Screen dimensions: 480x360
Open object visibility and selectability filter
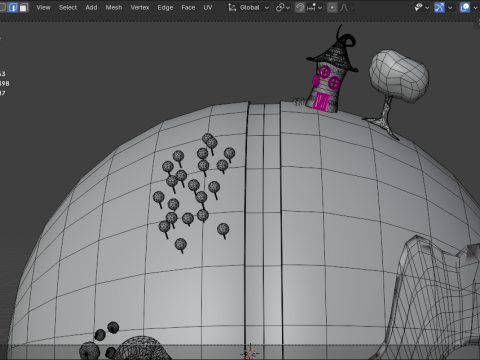coord(422,7)
